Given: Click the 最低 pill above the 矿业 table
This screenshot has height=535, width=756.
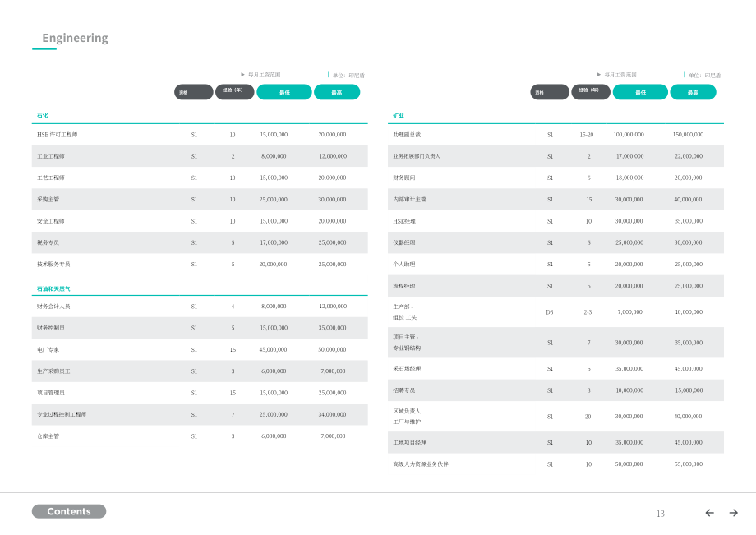Looking at the screenshot, I should 640,92.
